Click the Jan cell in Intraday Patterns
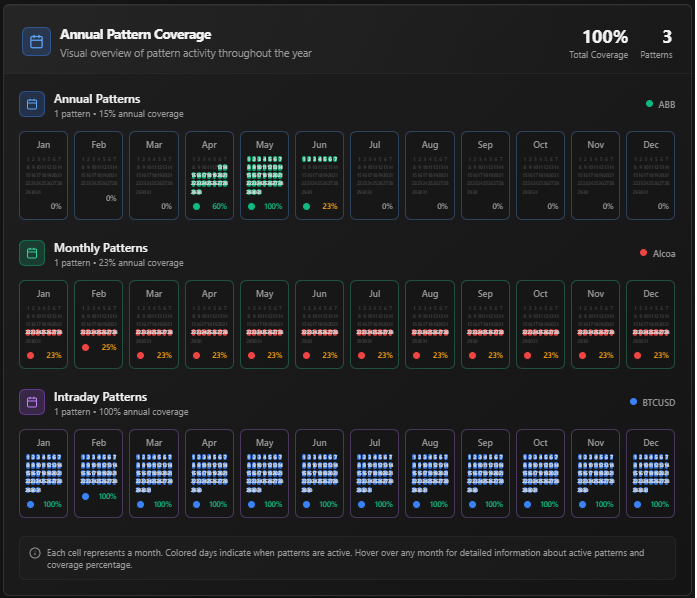The image size is (697, 598). click(44, 473)
